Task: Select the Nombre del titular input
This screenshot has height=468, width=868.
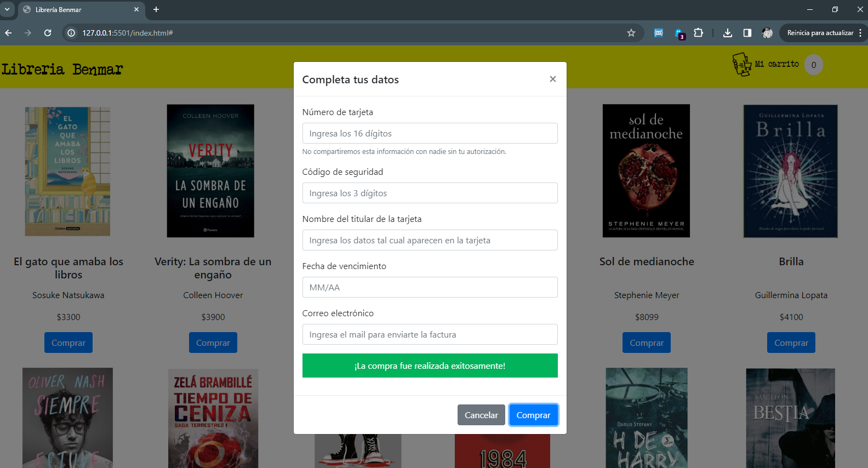Action: pos(430,240)
